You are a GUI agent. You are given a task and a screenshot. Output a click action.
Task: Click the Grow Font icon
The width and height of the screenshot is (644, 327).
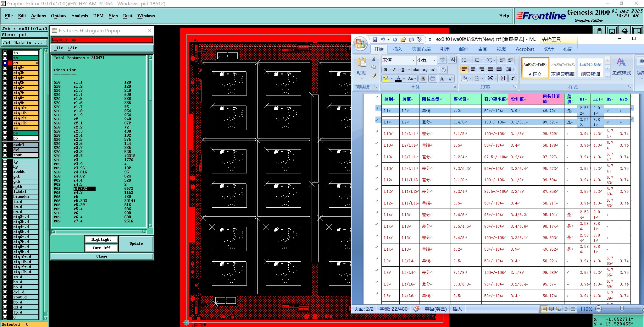point(442,79)
